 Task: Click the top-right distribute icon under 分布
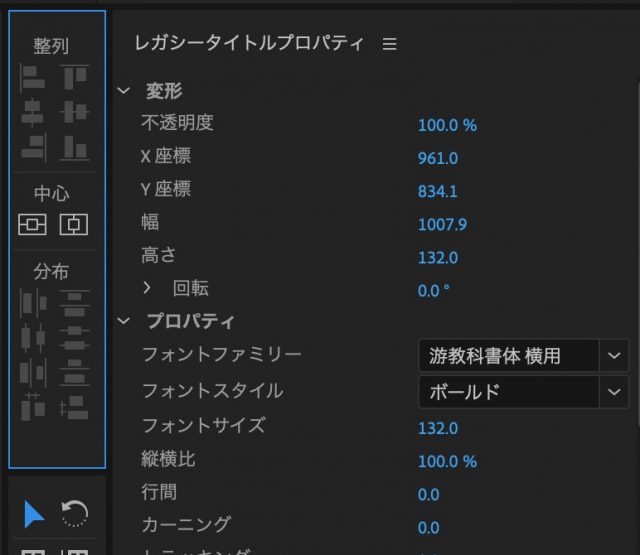[74, 301]
